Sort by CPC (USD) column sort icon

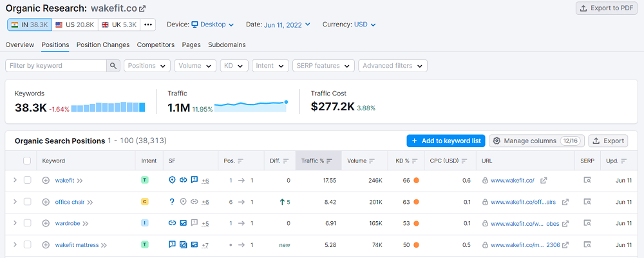464,161
